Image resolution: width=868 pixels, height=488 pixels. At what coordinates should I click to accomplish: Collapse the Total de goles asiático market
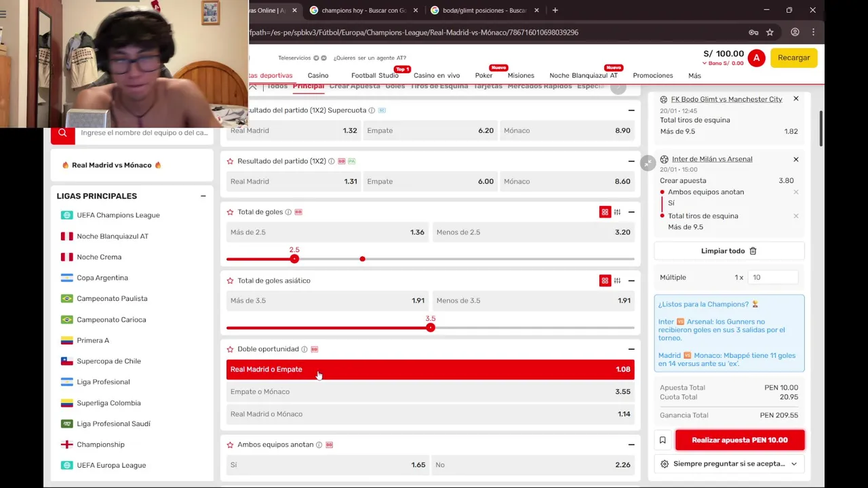coord(631,281)
